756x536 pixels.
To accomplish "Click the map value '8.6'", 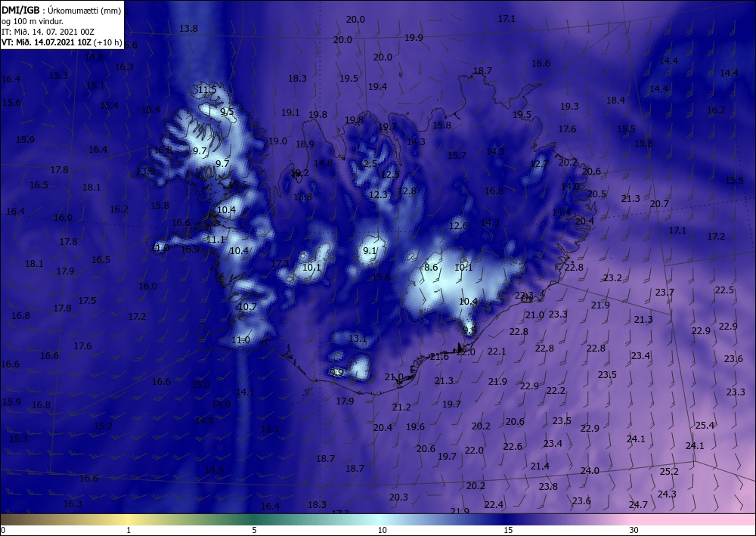I will coord(431,268).
